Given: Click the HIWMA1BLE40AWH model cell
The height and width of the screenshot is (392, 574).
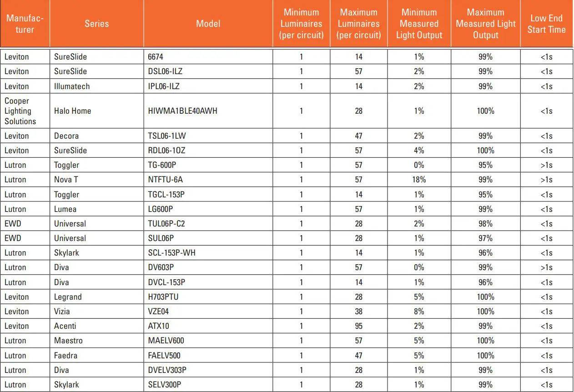Looking at the screenshot, I should pyautogui.click(x=182, y=111).
